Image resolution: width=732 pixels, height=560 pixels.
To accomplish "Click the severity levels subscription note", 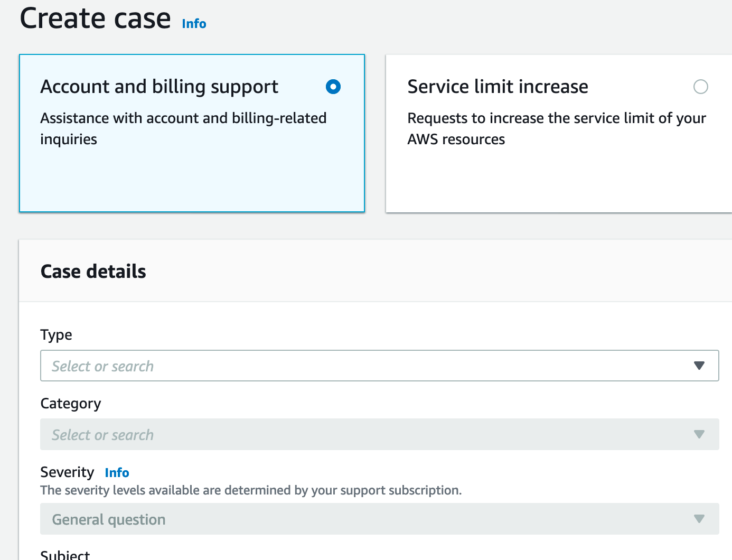I will pos(251,490).
